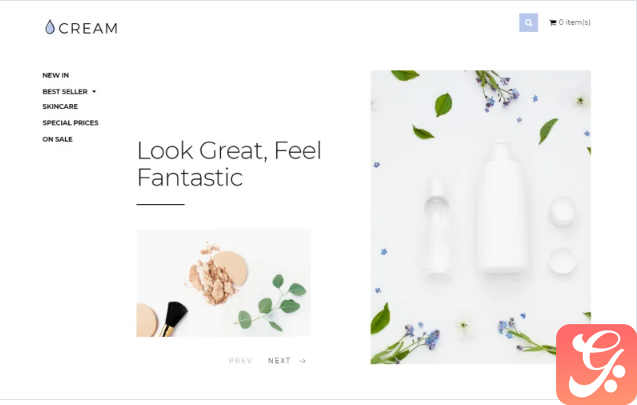Open the shopping cart icon
The width and height of the screenshot is (637, 405).
tap(552, 23)
